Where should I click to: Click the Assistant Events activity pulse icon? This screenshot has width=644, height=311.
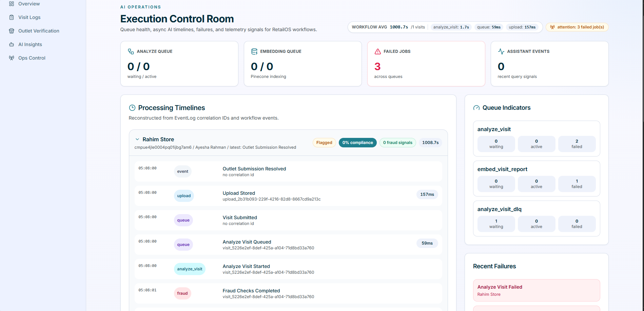coord(501,51)
